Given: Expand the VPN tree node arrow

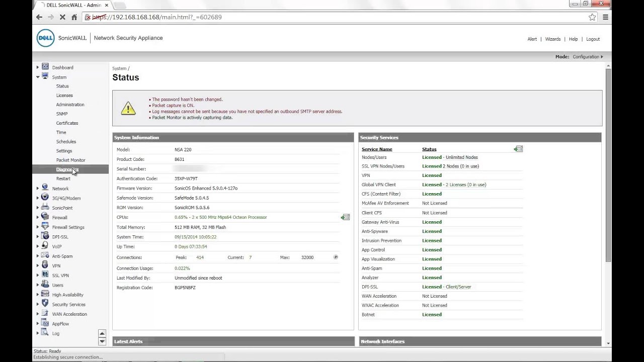Looking at the screenshot, I should (37, 266).
